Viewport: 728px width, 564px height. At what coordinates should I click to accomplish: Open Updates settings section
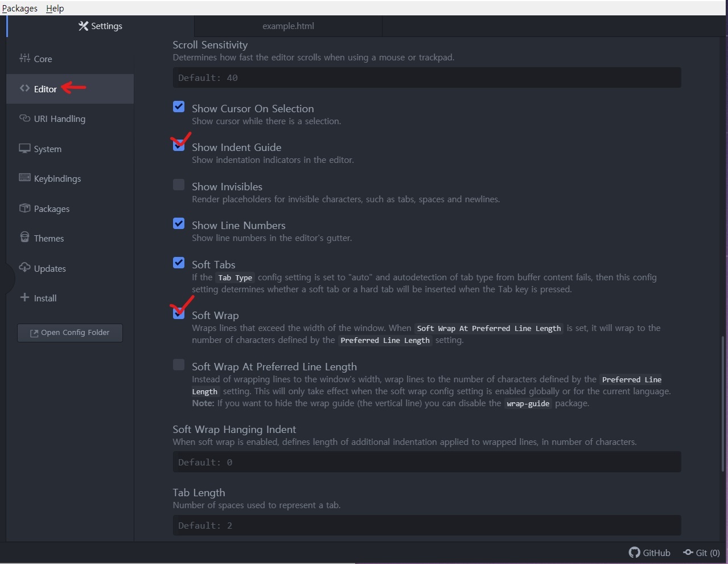click(70, 268)
